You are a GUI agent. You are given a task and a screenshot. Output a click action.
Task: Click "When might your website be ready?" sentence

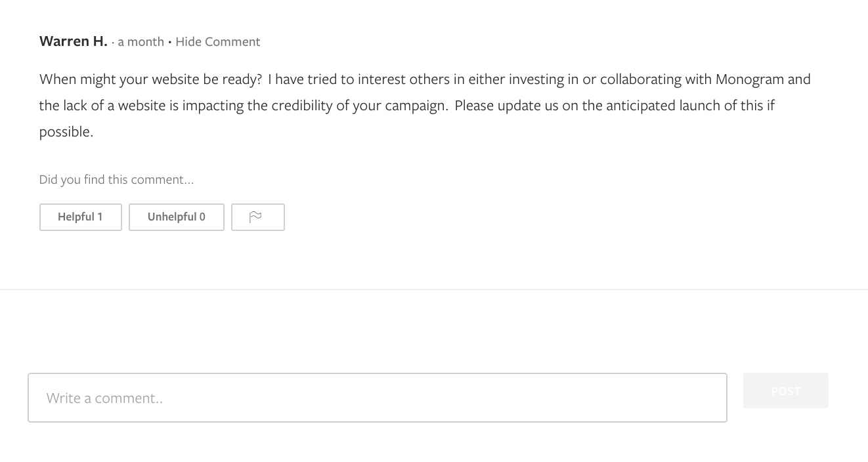pyautogui.click(x=150, y=79)
